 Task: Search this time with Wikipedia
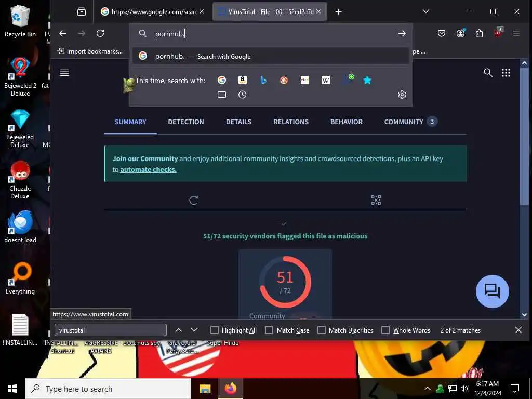pyautogui.click(x=325, y=80)
